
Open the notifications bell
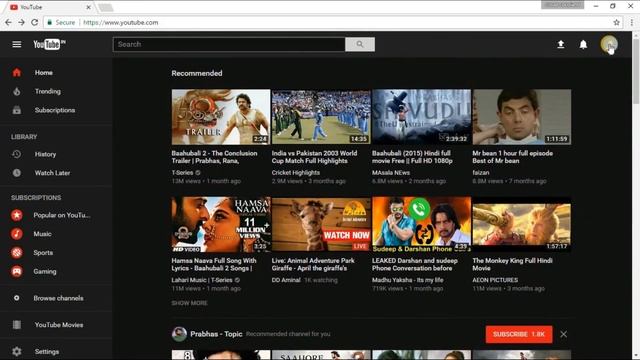(583, 44)
